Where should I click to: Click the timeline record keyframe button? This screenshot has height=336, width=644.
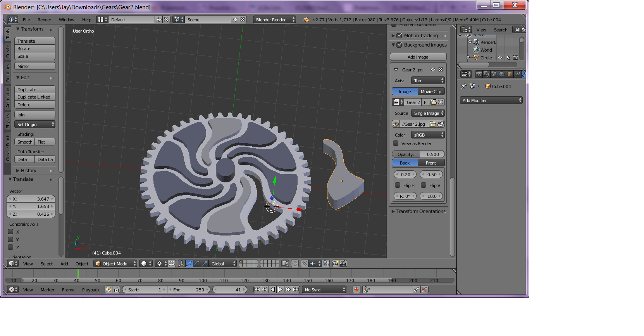pyautogui.click(x=356, y=289)
